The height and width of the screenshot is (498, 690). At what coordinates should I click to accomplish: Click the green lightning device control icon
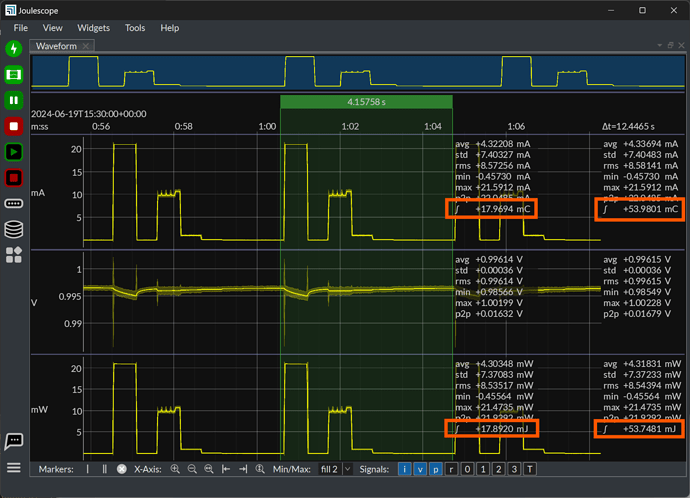tap(14, 48)
